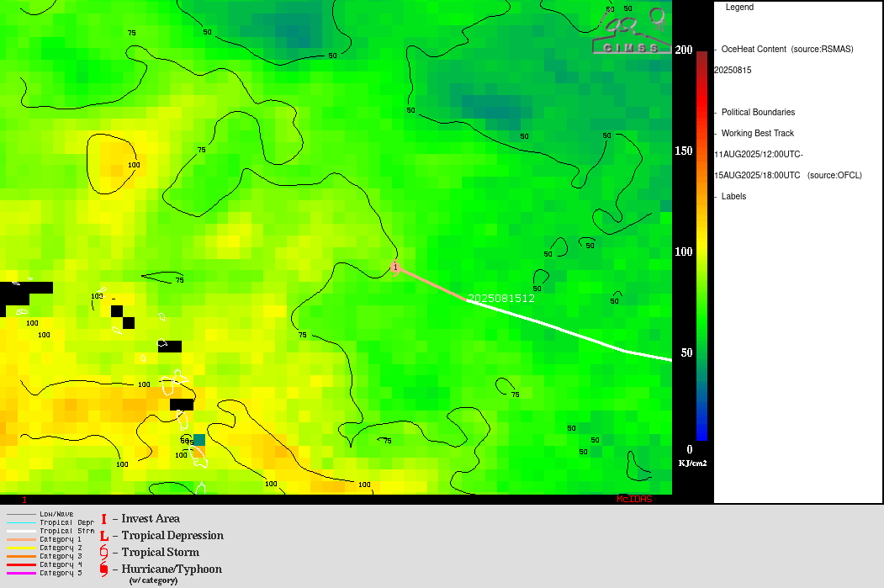This screenshot has height=588, width=884.
Task: Click the 2025081512 track time label
Action: point(501,299)
